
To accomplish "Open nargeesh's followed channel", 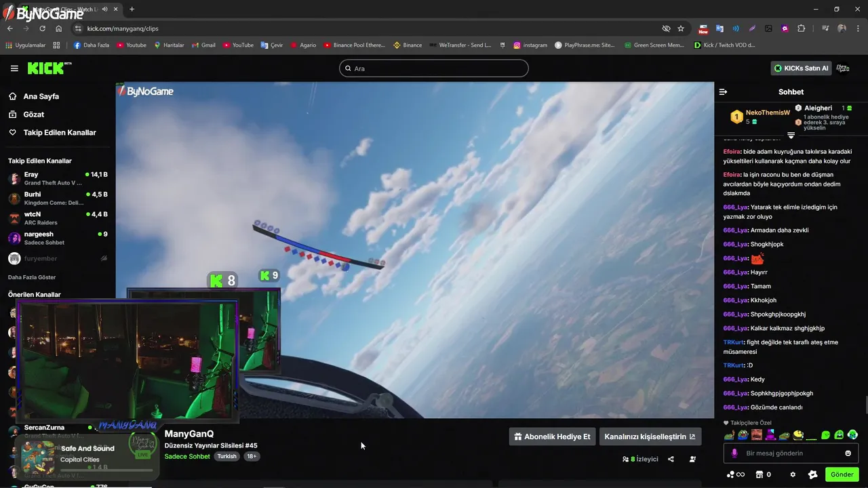I will pos(58,238).
